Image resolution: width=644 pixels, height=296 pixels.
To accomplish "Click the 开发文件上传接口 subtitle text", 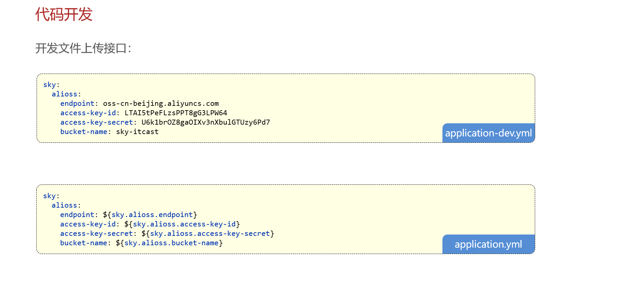I will [83, 48].
